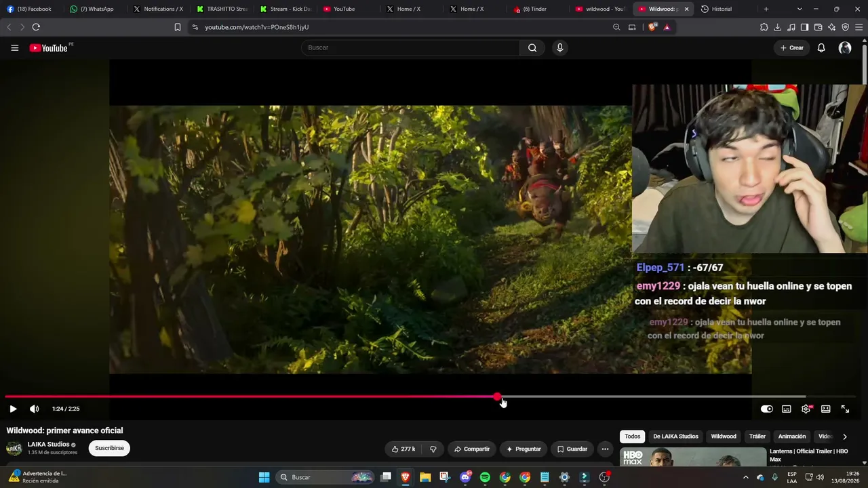868x488 pixels.
Task: Open the browser downloads panel
Action: point(778,27)
